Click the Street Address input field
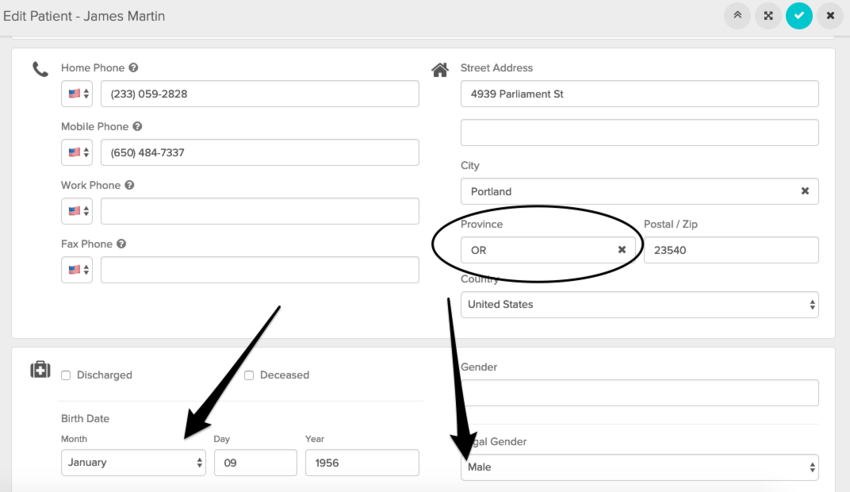The width and height of the screenshot is (850, 492). 639,94
